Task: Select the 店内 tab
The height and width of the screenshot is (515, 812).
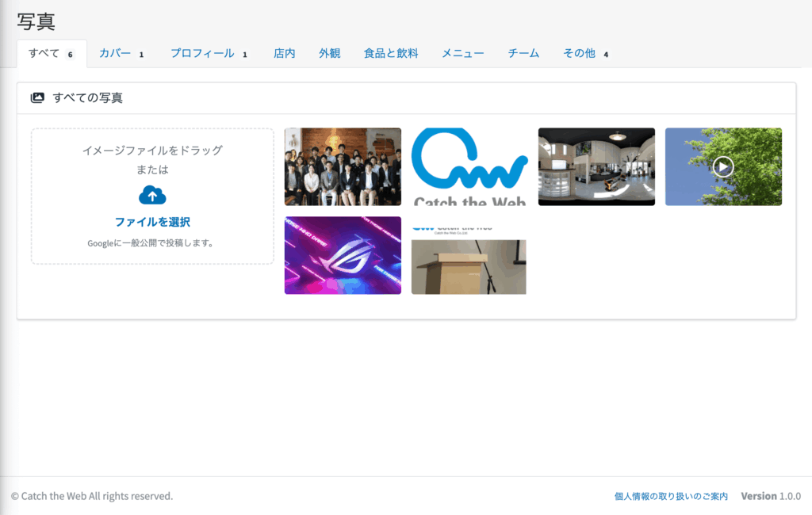Action: coord(285,54)
